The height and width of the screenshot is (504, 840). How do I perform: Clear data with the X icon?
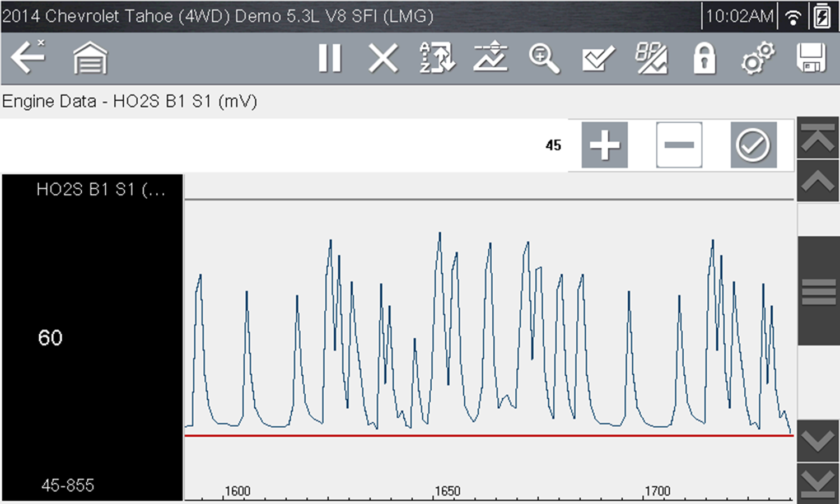383,58
